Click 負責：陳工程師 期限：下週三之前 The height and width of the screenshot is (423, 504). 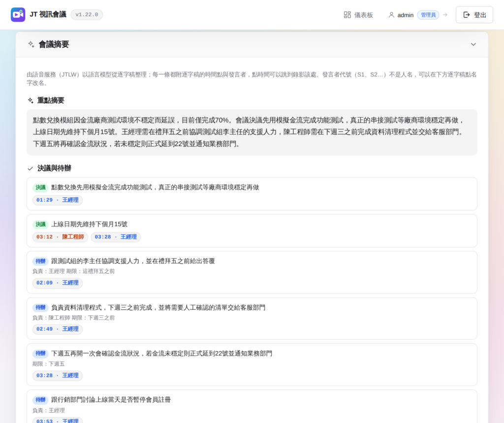pyautogui.click(x=74, y=318)
